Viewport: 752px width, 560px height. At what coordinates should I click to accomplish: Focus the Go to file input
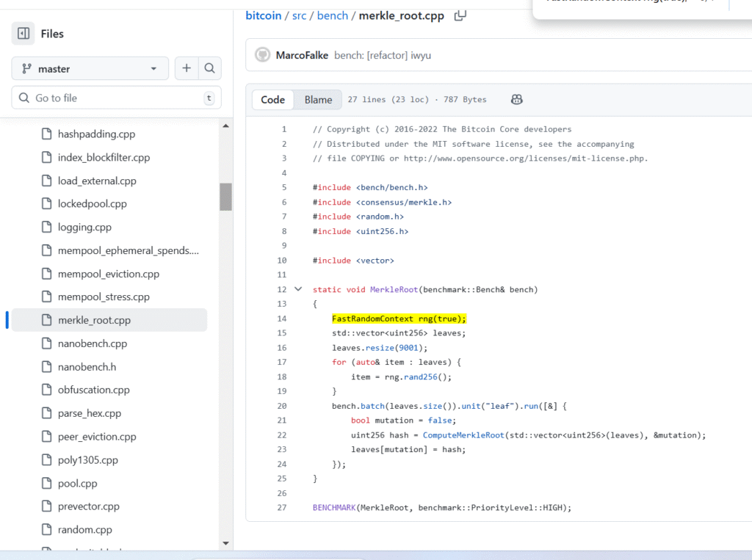click(117, 98)
